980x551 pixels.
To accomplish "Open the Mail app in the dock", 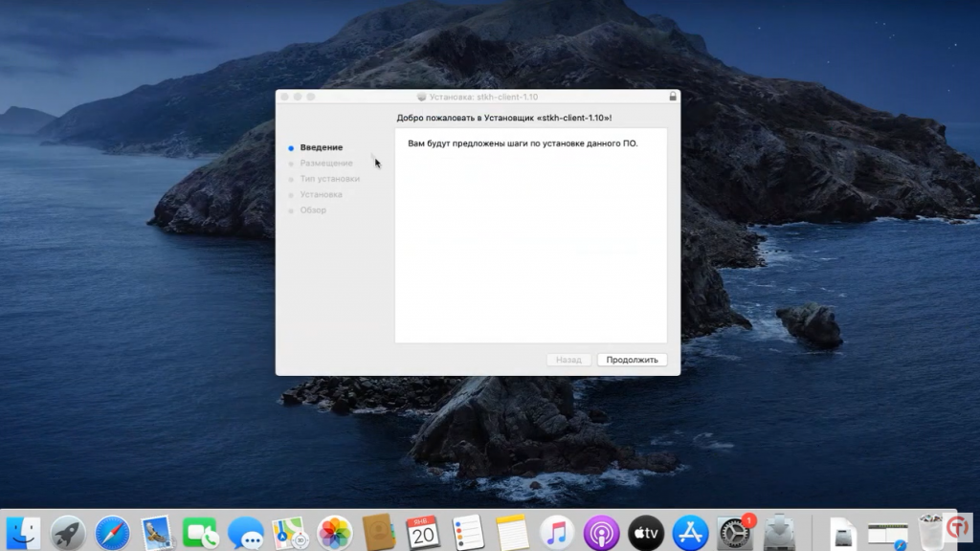I will (156, 533).
